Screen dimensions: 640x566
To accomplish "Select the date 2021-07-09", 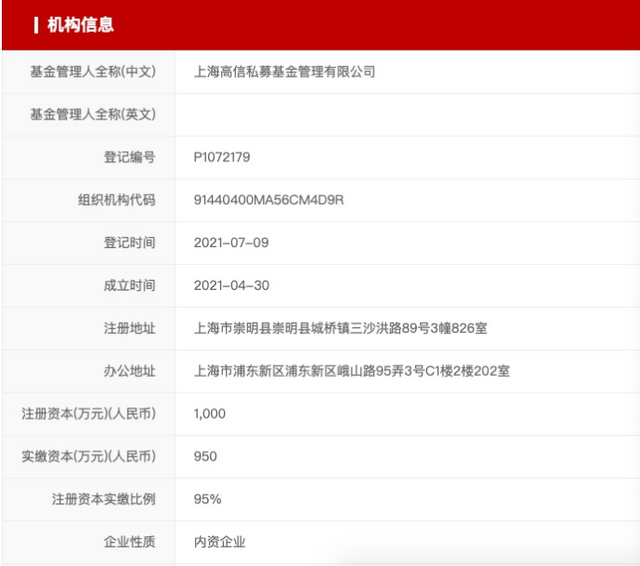I will pos(231,243).
